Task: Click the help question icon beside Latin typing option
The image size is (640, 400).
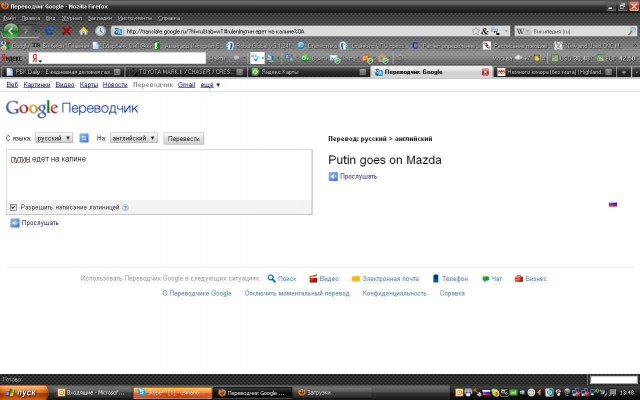Action: pyautogui.click(x=126, y=208)
